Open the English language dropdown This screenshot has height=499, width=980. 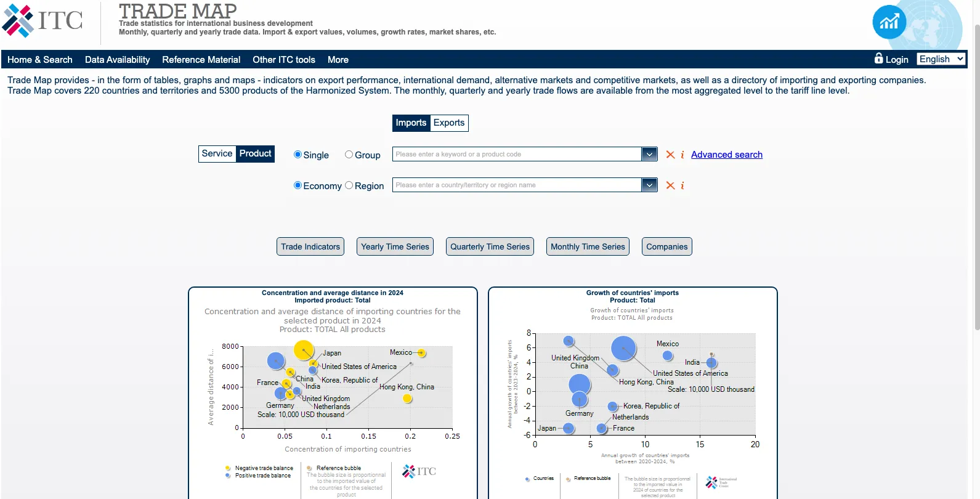941,59
